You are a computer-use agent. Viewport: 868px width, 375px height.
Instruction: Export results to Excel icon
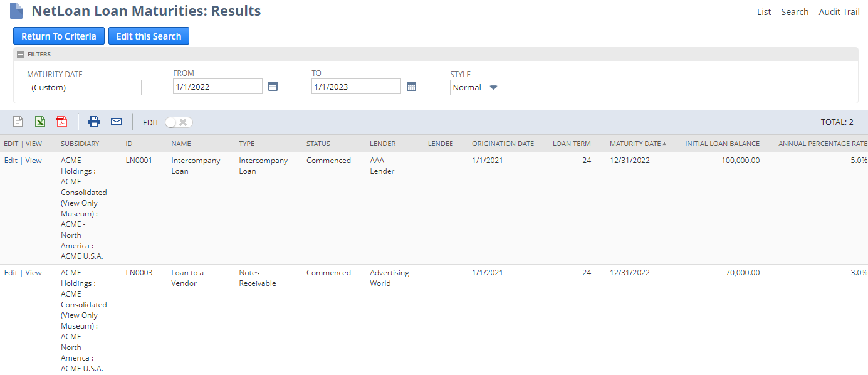40,122
